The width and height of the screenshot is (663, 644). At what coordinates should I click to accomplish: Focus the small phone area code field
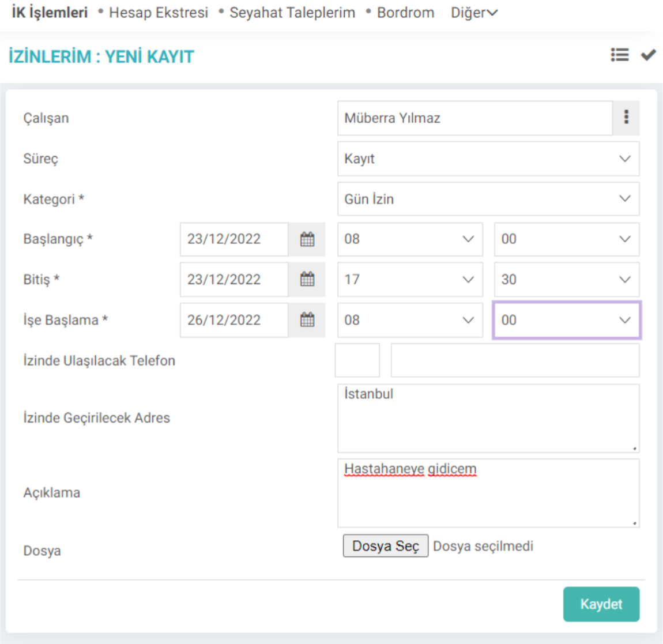(357, 360)
